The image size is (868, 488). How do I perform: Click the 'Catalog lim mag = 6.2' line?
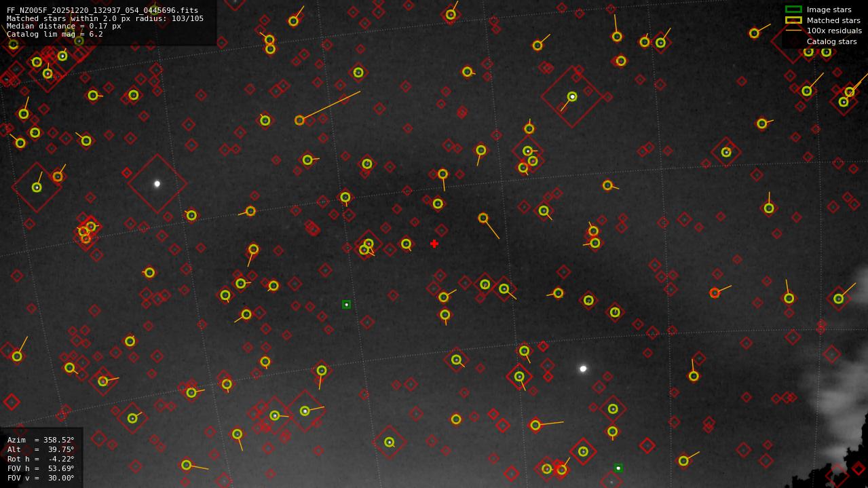point(55,34)
